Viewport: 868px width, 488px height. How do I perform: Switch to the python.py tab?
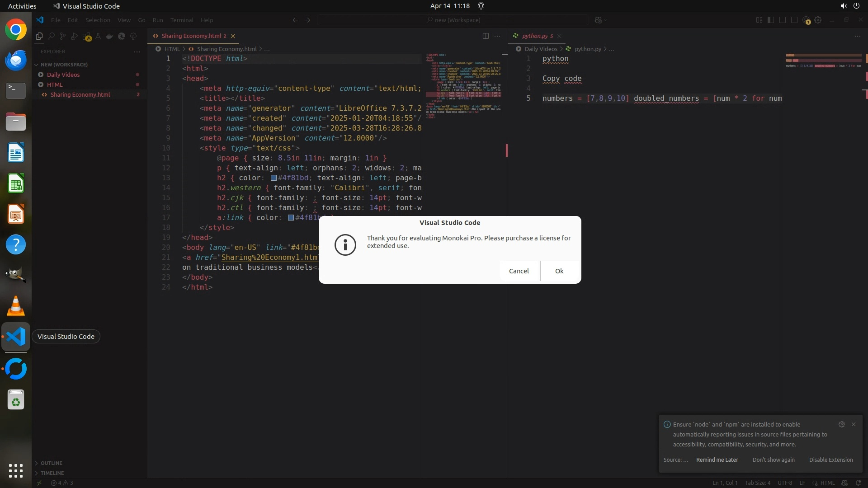[x=534, y=36]
